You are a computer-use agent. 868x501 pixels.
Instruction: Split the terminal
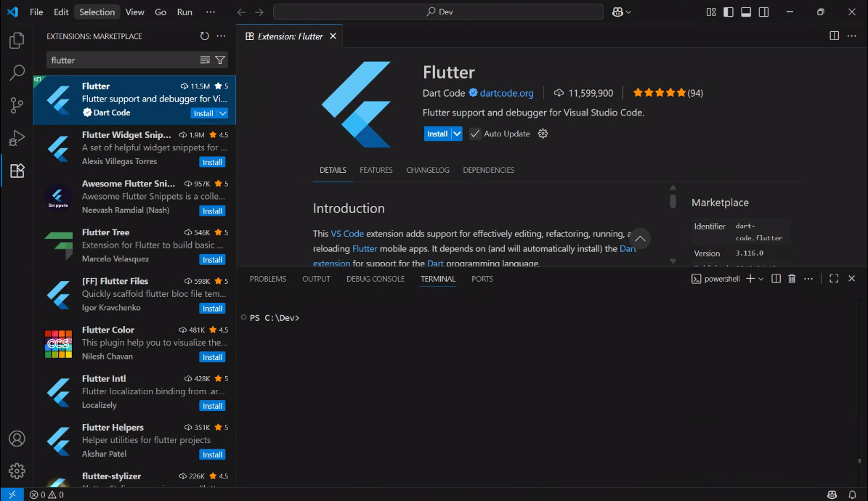(776, 279)
